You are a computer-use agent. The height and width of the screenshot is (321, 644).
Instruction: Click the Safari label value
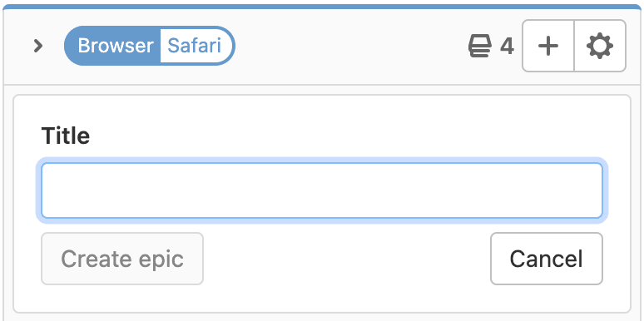(195, 46)
